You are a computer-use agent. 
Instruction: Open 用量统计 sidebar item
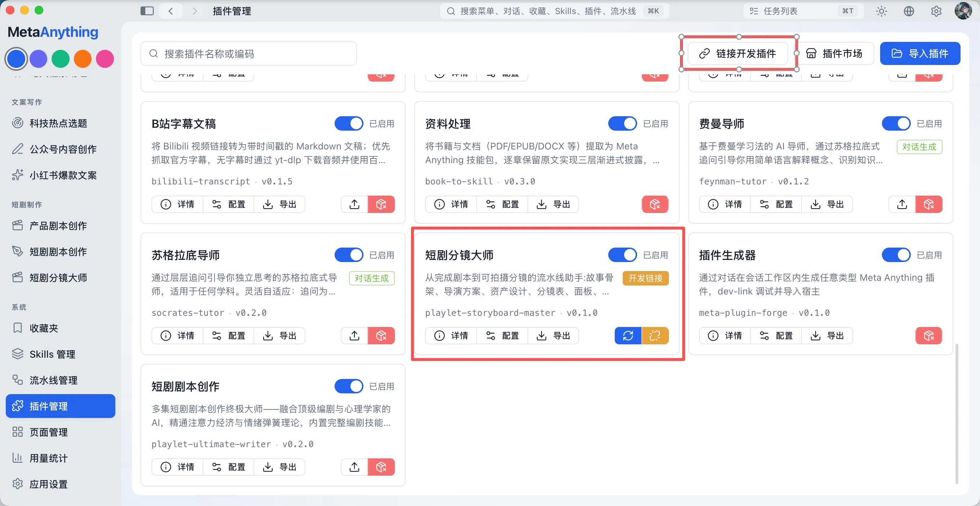click(x=61, y=458)
